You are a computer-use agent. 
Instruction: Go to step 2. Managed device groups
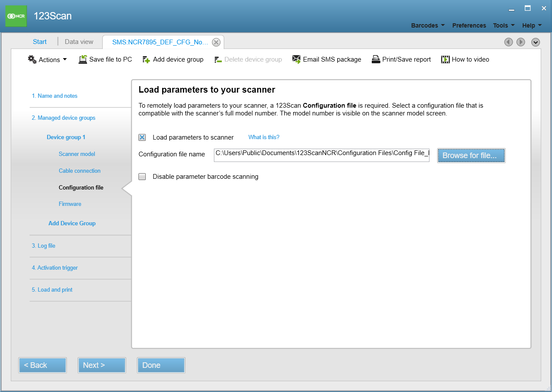point(63,118)
